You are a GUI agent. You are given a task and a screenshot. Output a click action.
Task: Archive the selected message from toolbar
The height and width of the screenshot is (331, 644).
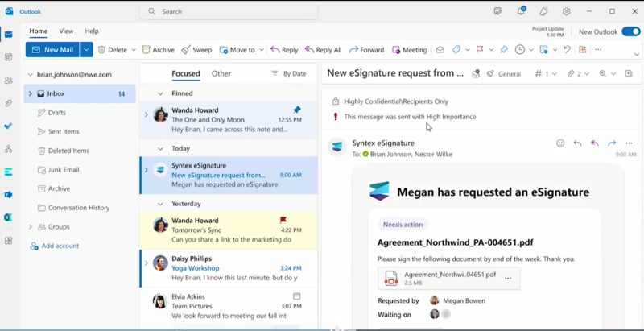pos(158,50)
